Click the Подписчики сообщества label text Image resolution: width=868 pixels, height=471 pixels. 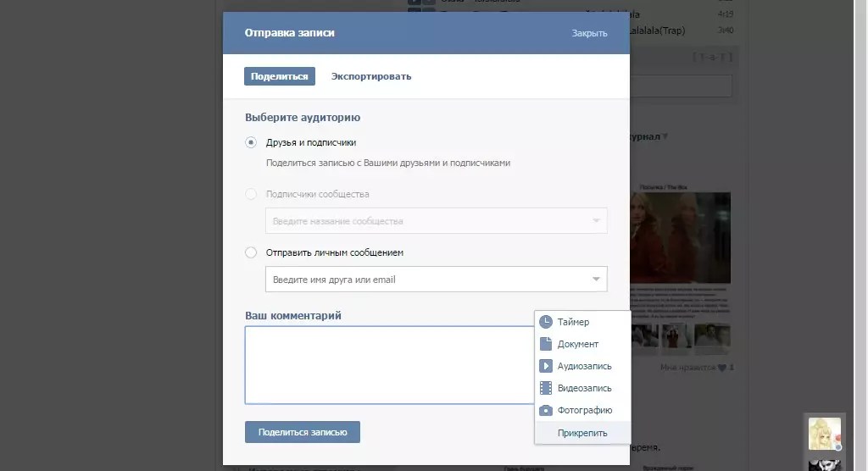click(x=317, y=194)
